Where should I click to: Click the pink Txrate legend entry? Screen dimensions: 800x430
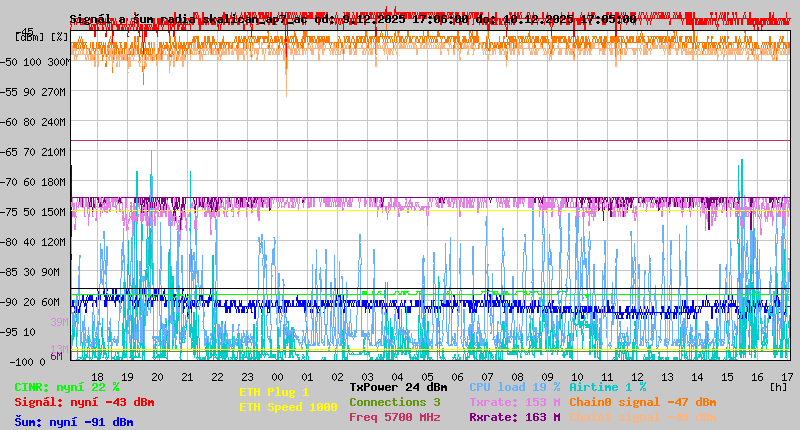click(514, 402)
